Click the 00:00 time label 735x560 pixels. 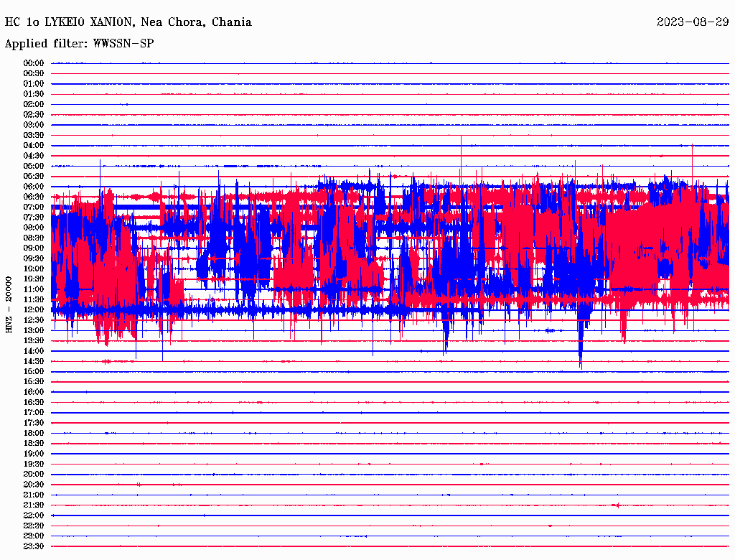pos(34,63)
